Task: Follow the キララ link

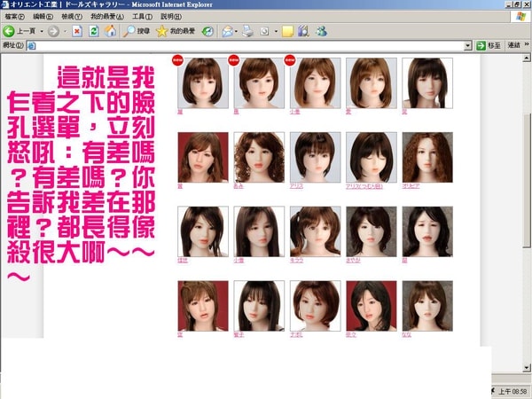Action: tap(296, 260)
